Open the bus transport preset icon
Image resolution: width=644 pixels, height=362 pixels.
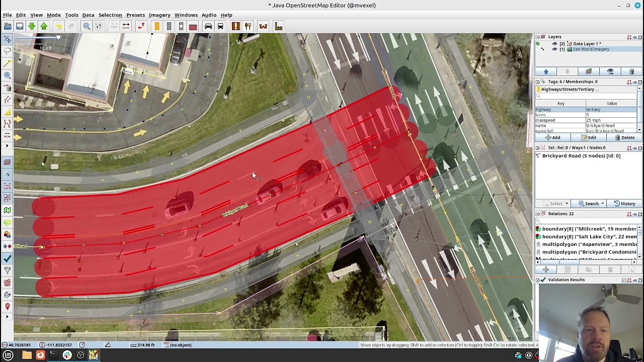coord(220,26)
